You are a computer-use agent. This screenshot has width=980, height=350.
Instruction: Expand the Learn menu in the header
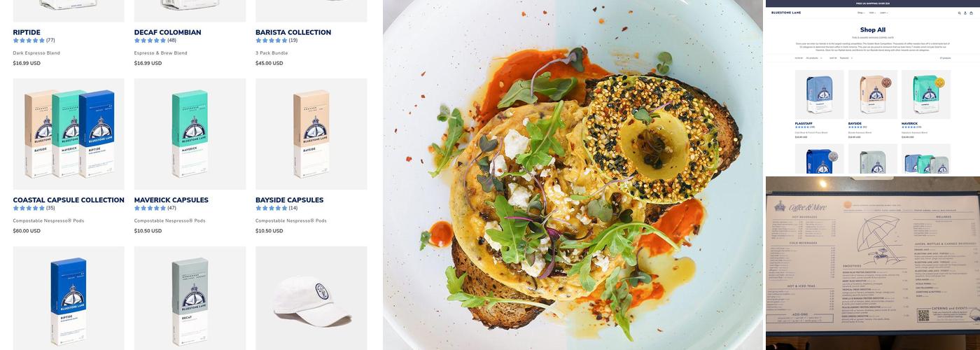coord(883,13)
